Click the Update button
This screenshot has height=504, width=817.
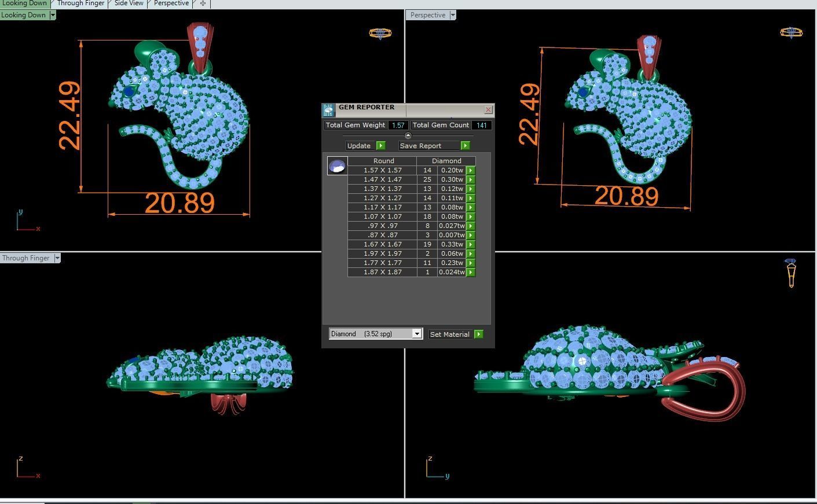coord(360,146)
